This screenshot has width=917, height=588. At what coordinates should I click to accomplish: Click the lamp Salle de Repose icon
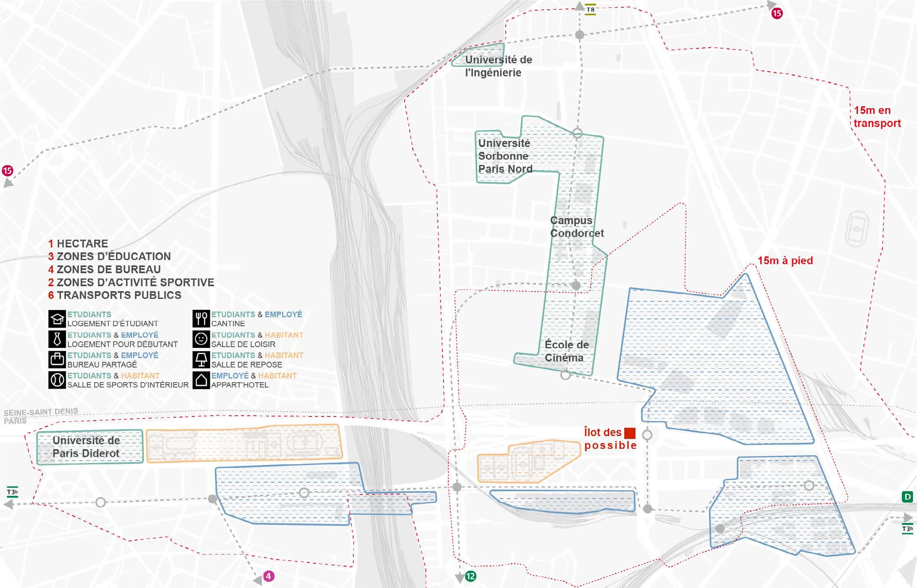201,360
